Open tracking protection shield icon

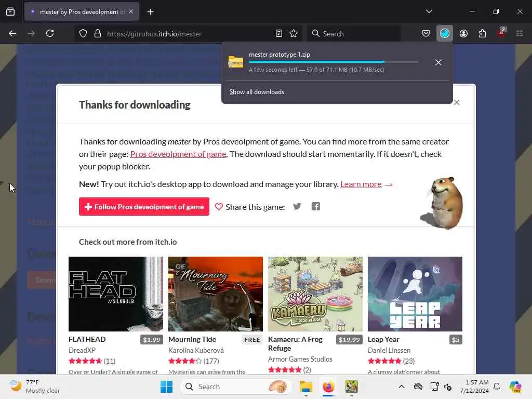(x=83, y=34)
